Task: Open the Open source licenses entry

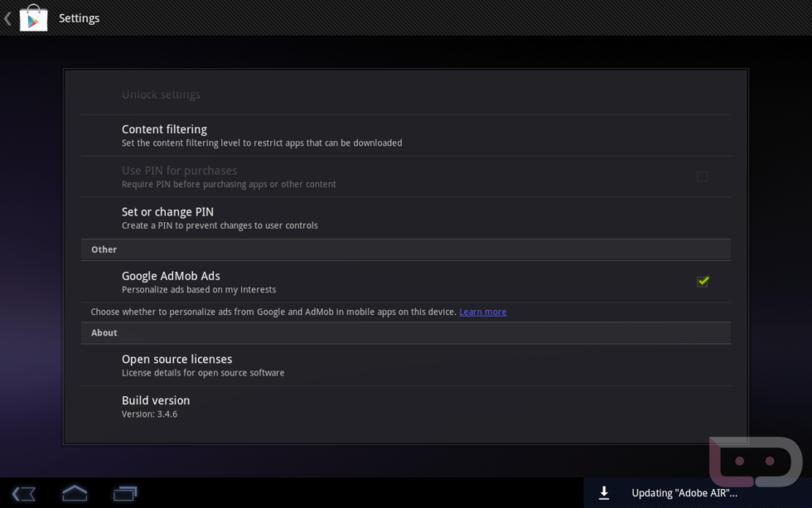Action: 176,360
